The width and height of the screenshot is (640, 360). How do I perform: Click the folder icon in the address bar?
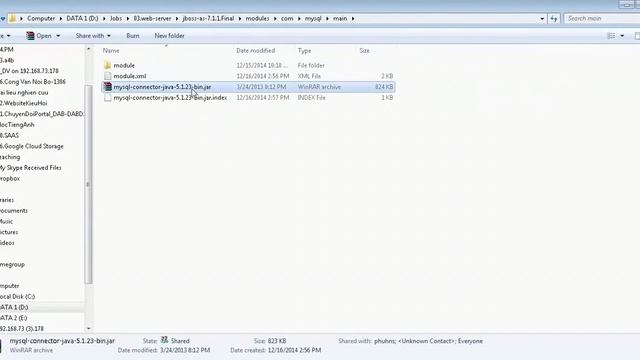tap(13, 18)
